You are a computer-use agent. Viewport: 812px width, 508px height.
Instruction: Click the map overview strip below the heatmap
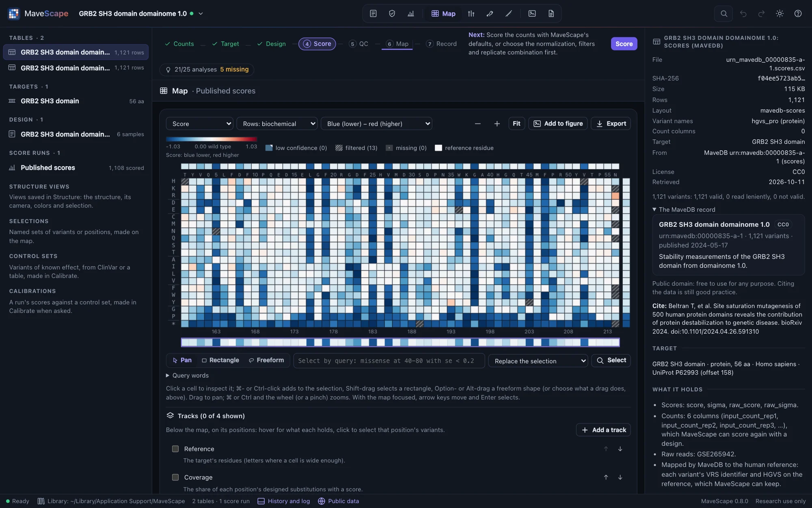tap(400, 342)
